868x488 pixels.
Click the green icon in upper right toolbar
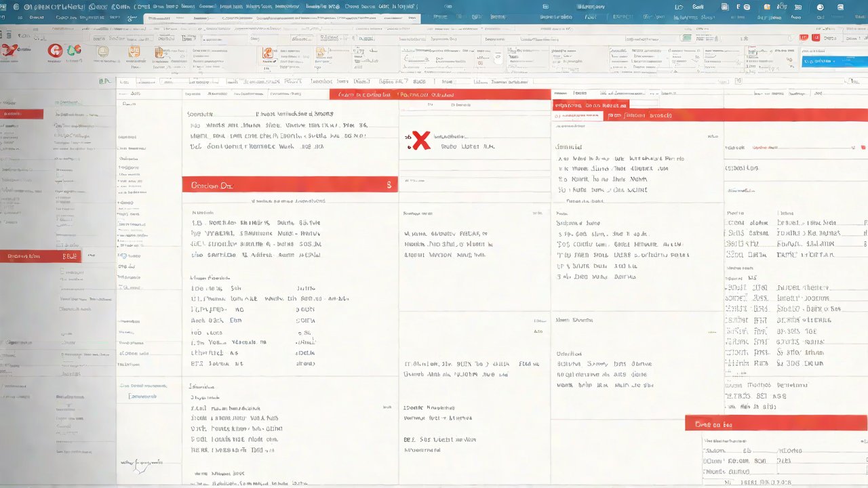[x=686, y=38]
